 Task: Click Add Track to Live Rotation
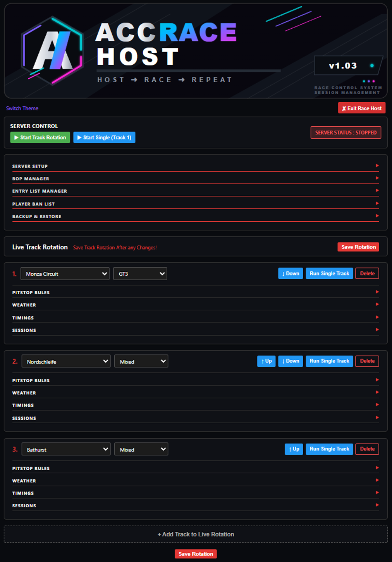point(196,534)
